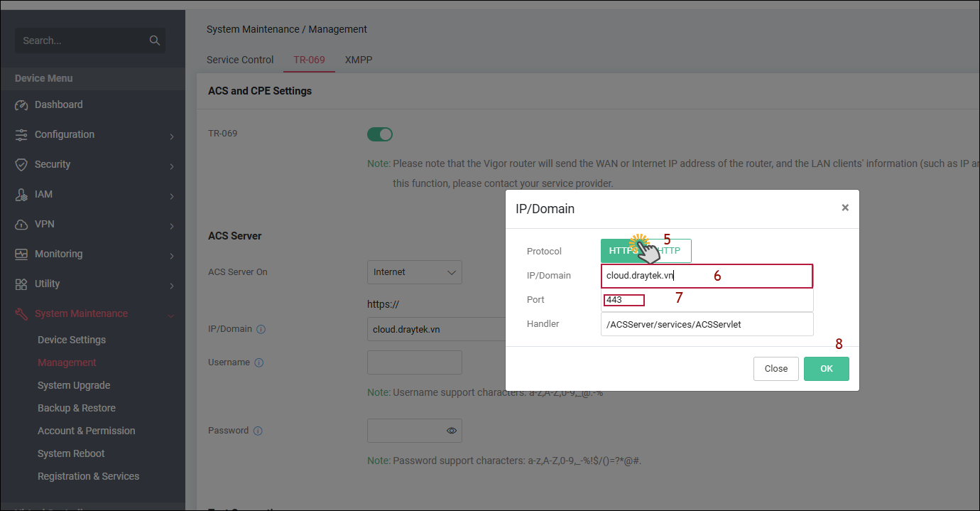Viewport: 980px width, 511px height.
Task: Expand the Utility menu chevron
Action: [x=172, y=286]
